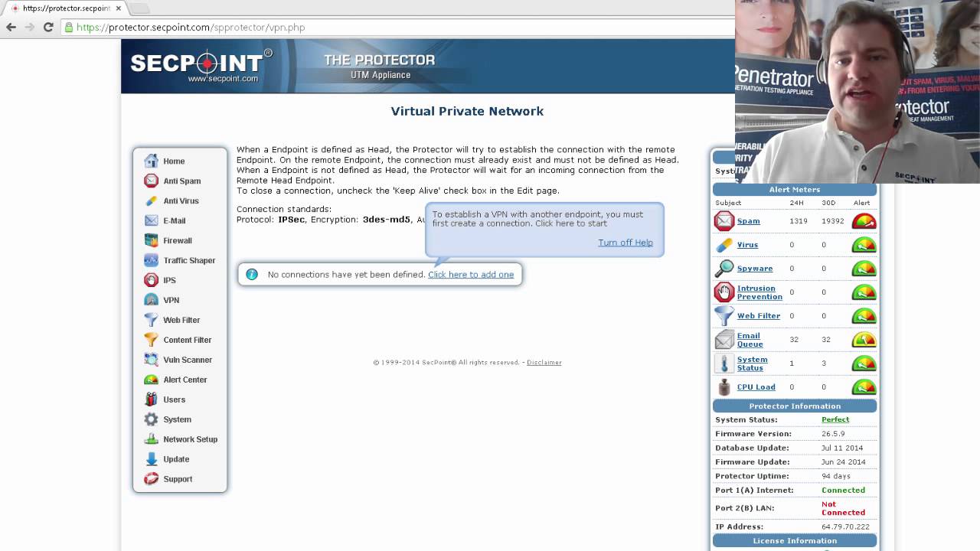The height and width of the screenshot is (551, 980).
Task: Open the Spyware alert link
Action: coord(755,269)
